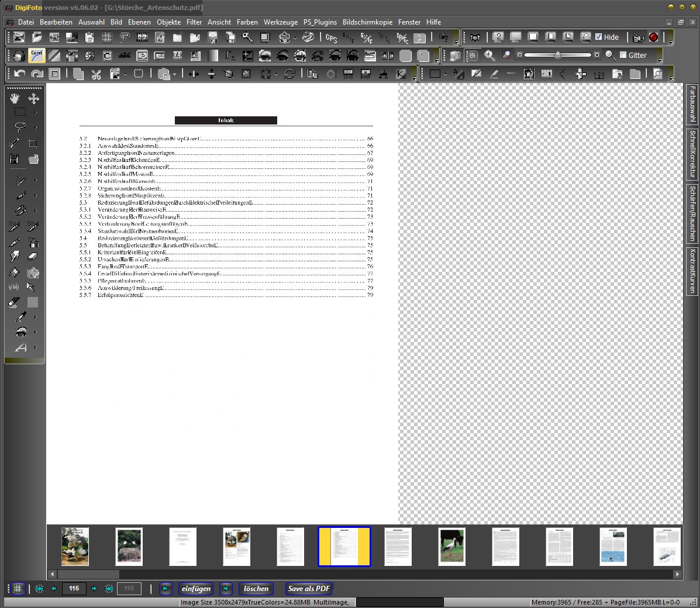Image resolution: width=700 pixels, height=608 pixels.
Task: Expand the rectangle shape dropdown arrow
Action: click(x=446, y=74)
